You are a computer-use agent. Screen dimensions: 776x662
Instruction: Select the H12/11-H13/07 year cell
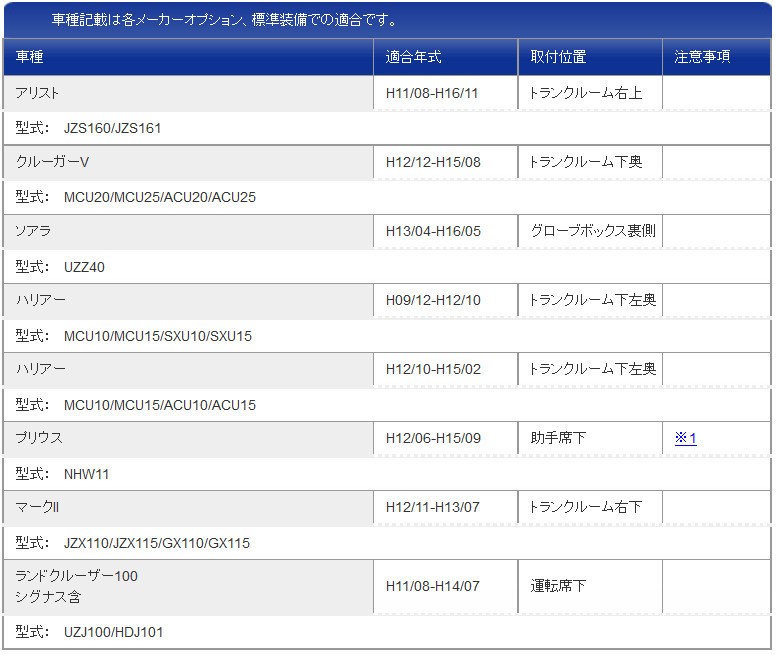[x=445, y=507]
